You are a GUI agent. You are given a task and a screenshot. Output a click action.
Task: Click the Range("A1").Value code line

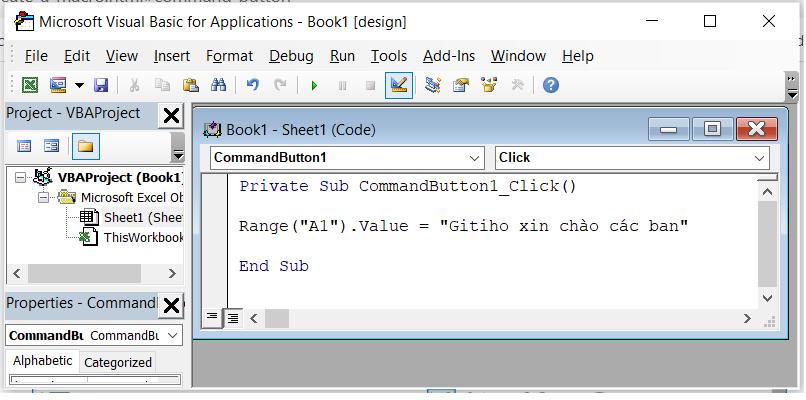click(x=464, y=226)
